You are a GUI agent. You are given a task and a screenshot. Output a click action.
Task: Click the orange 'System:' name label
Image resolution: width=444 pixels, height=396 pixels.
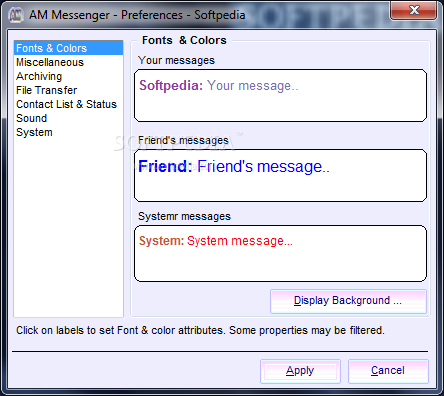pos(162,241)
